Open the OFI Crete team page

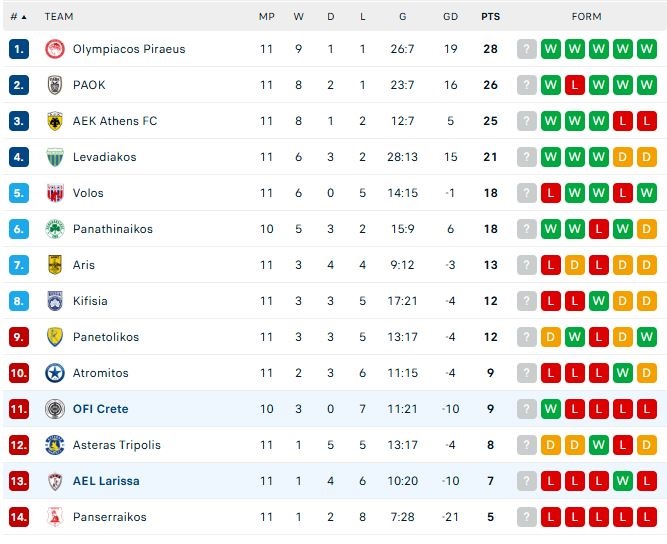pyautogui.click(x=100, y=409)
